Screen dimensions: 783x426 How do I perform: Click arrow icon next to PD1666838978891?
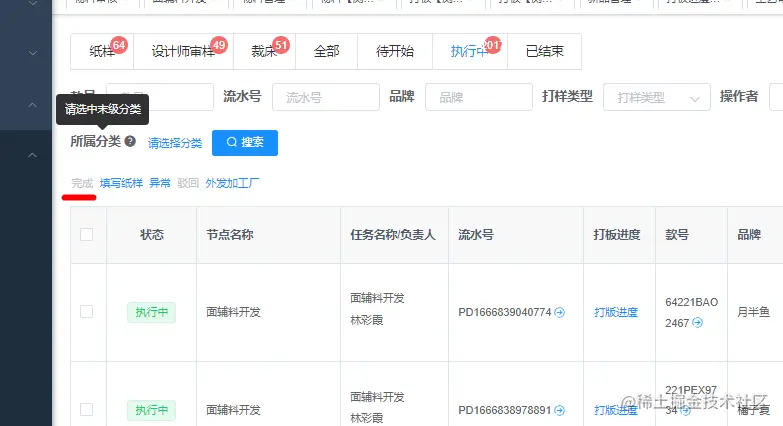tap(560, 411)
